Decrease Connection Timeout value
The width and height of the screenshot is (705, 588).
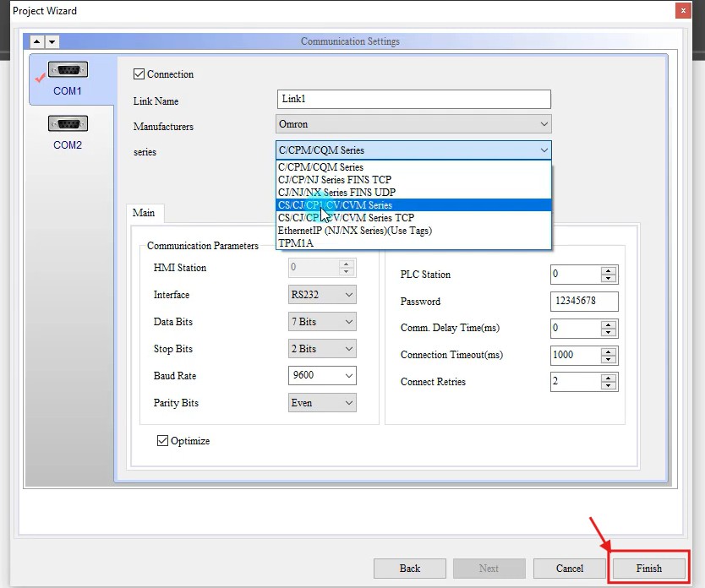[x=609, y=359]
